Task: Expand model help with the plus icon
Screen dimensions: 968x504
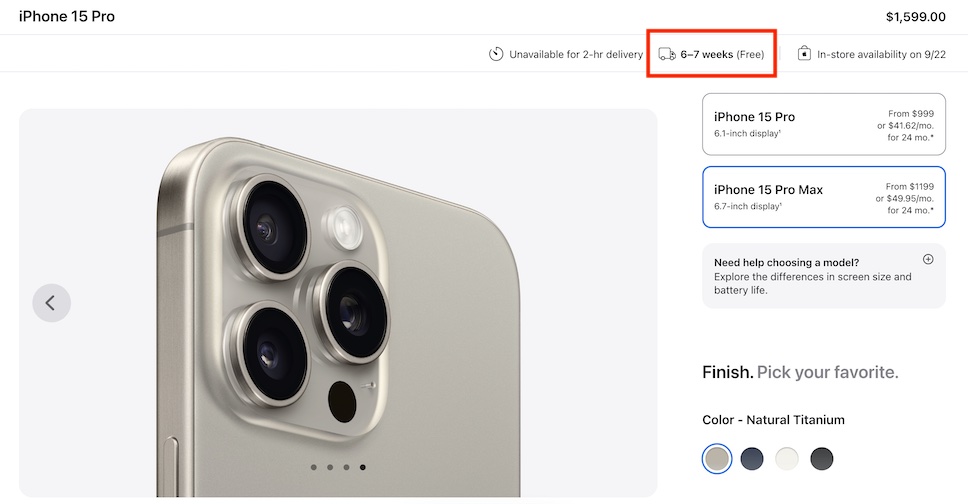Action: [928, 259]
